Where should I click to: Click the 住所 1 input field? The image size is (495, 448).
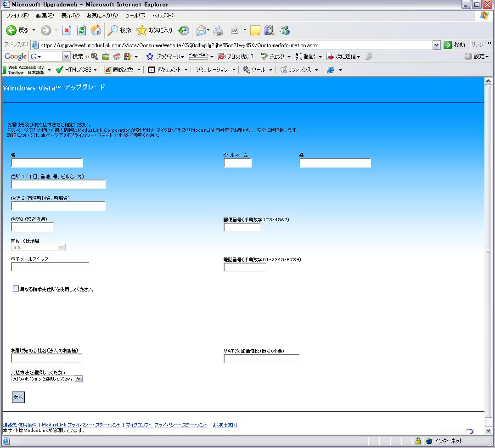(58, 184)
